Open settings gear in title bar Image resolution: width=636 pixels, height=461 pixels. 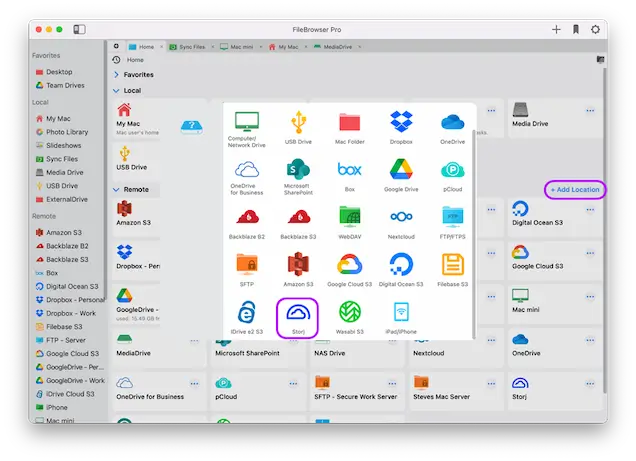pyautogui.click(x=595, y=29)
